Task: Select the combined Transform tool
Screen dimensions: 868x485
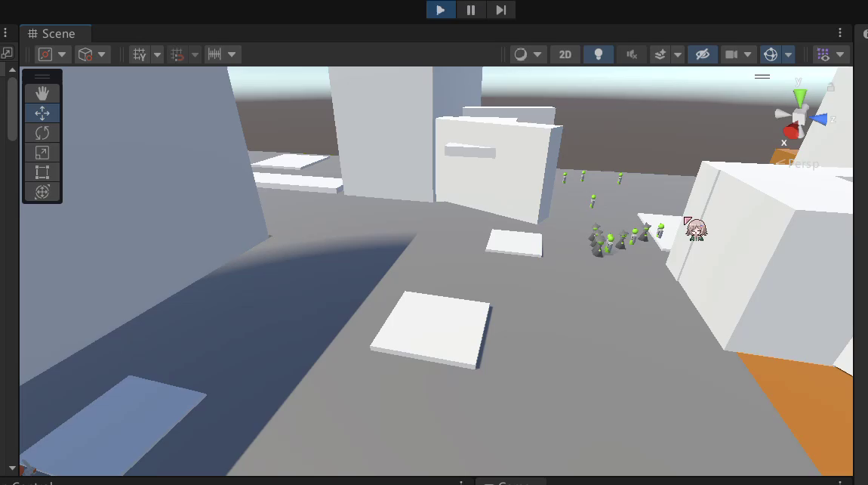Action: point(42,192)
